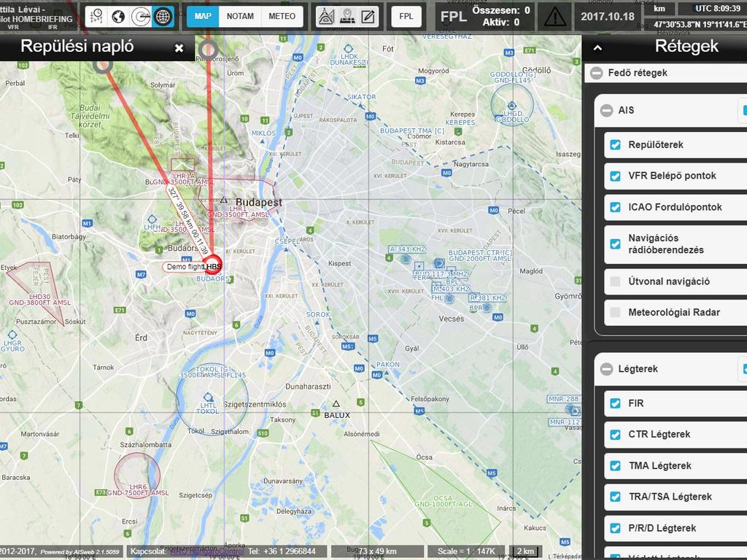Click the Demo flight route label
This screenshot has width=747, height=560.
click(185, 267)
